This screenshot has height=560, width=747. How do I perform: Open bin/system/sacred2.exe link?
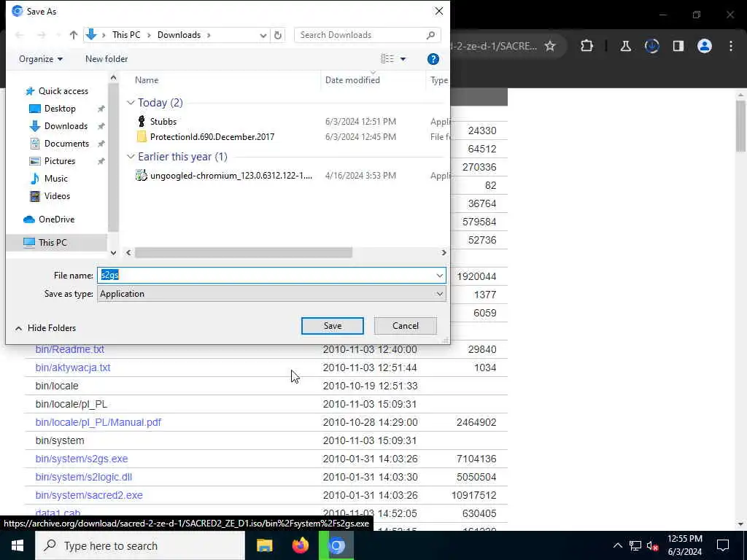click(88, 495)
